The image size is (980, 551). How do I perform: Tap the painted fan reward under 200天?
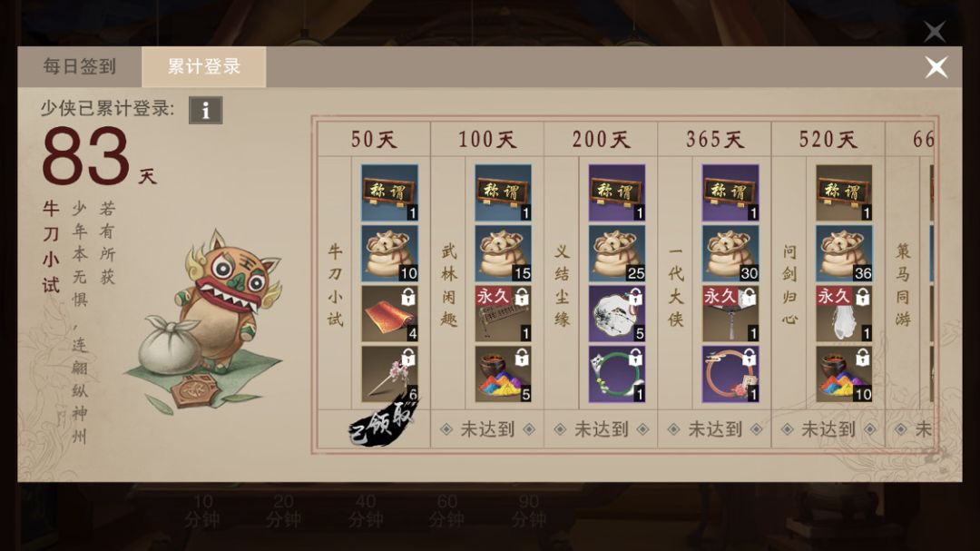[x=617, y=314]
